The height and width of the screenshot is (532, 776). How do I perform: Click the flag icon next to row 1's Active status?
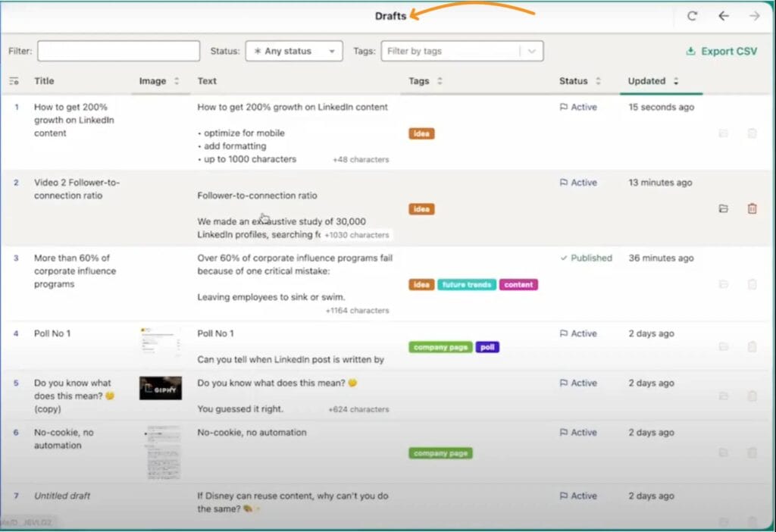click(x=565, y=107)
